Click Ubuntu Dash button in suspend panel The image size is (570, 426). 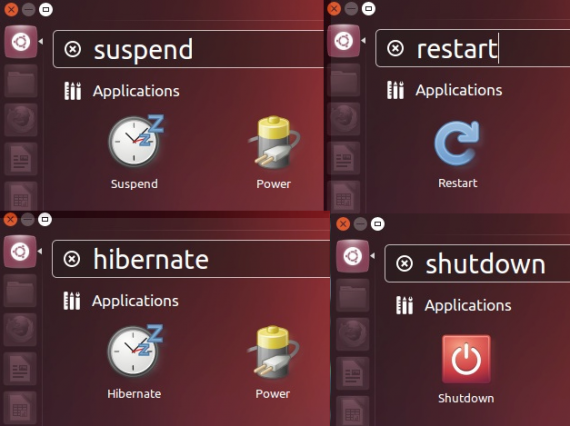coord(21,42)
